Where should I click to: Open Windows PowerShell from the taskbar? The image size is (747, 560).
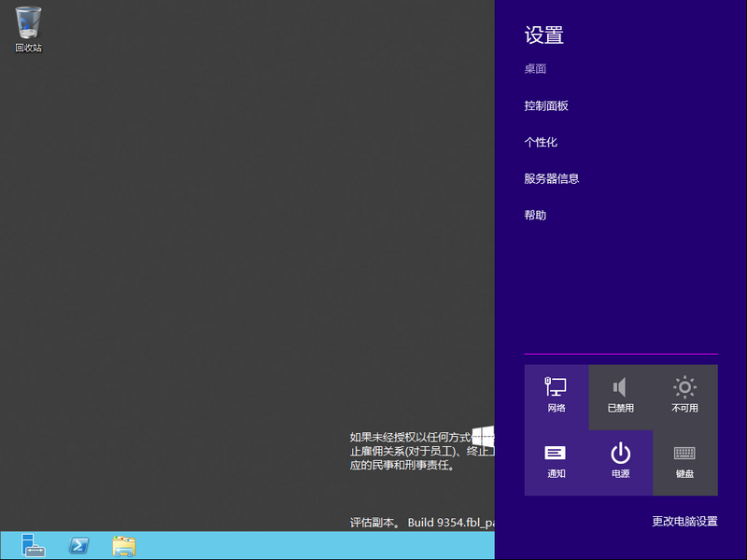click(x=79, y=545)
